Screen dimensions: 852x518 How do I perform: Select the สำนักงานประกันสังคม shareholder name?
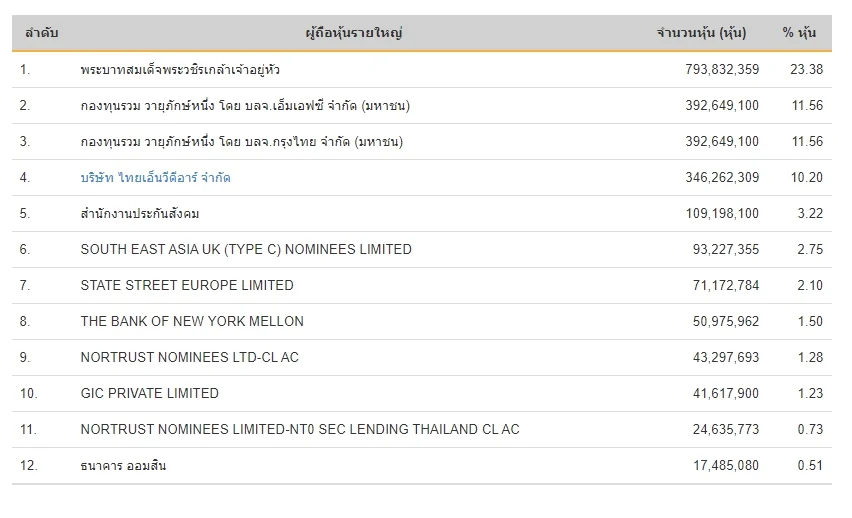click(x=147, y=214)
